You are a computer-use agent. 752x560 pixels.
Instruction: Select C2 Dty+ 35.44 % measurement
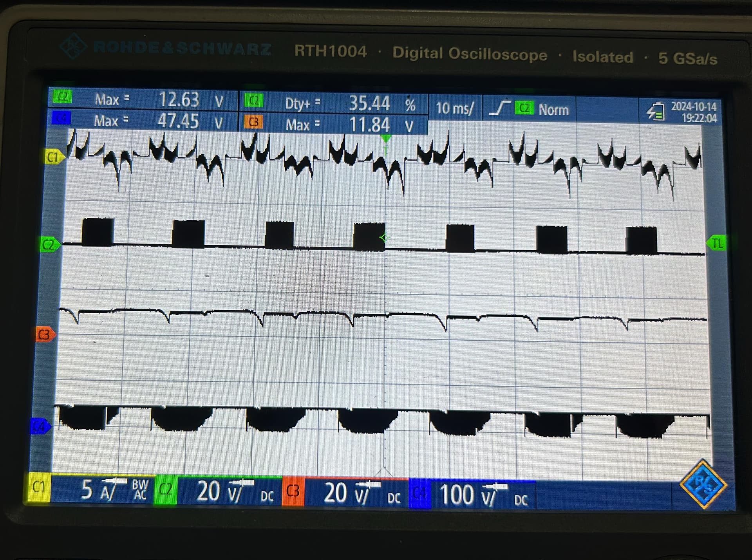(333, 103)
